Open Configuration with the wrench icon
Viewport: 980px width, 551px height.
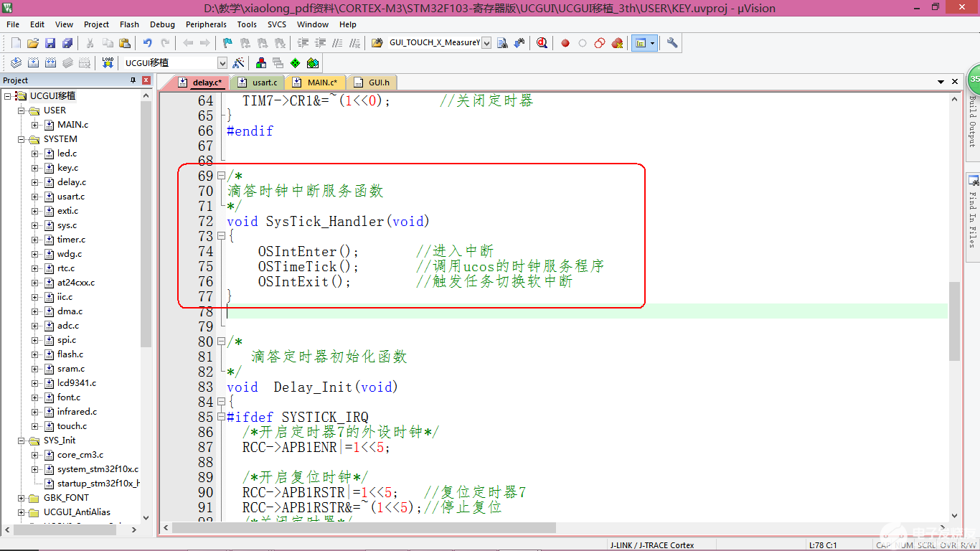click(672, 43)
